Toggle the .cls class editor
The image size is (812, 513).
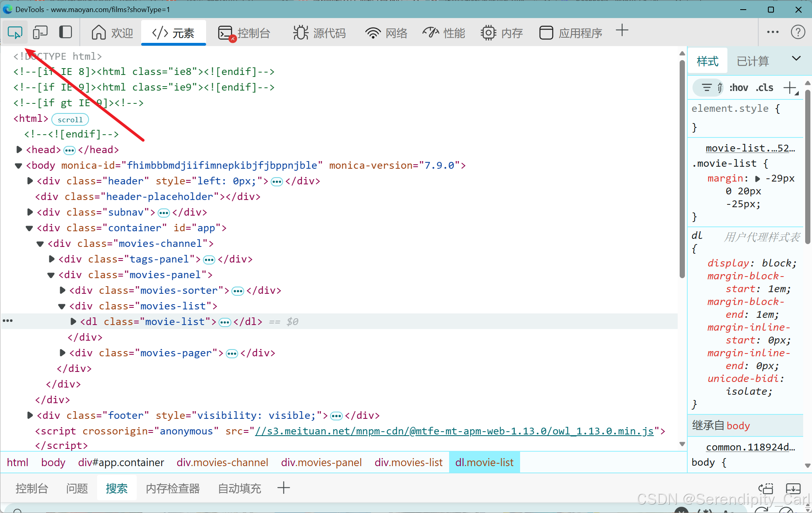pyautogui.click(x=765, y=88)
